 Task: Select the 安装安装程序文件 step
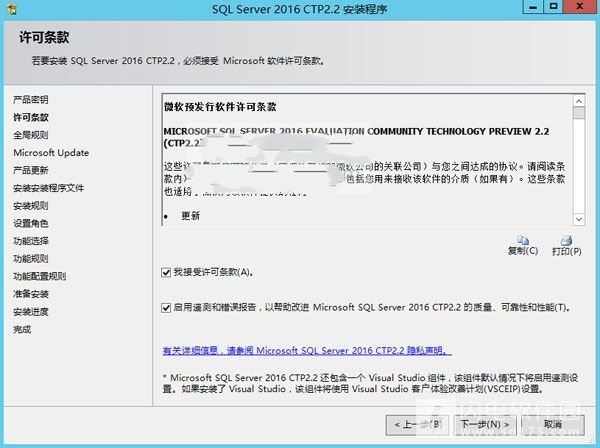(x=49, y=188)
